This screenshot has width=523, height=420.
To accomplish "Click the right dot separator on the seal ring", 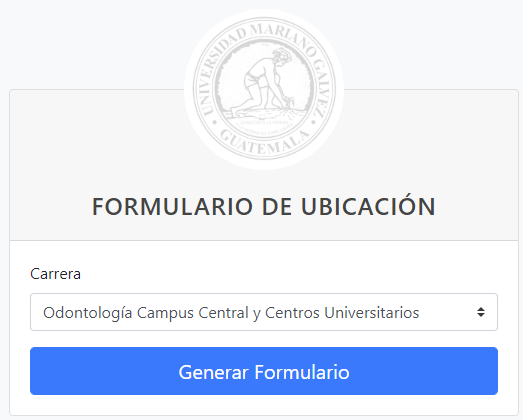I will (x=314, y=122).
